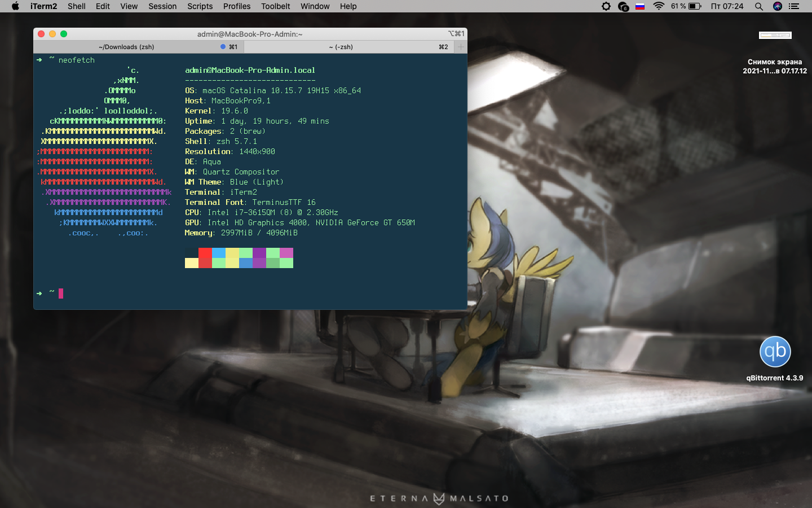Open the Help menu
Viewport: 812px width, 508px height.
point(348,6)
